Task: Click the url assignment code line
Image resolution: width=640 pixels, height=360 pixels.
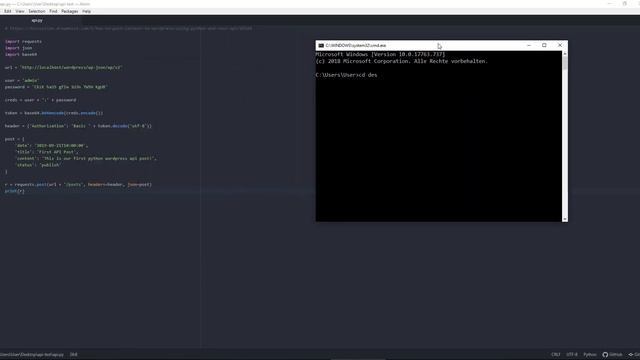Action: (x=63, y=67)
